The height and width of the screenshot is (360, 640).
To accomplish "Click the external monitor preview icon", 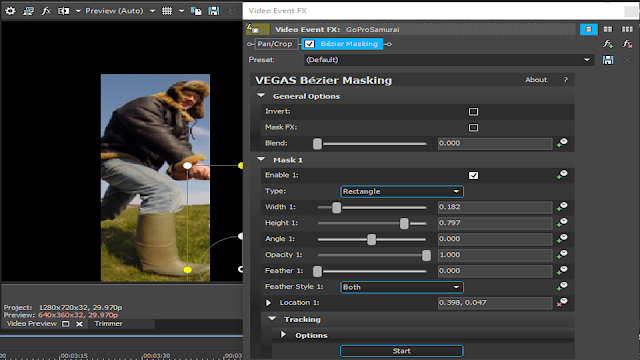I will [28, 11].
